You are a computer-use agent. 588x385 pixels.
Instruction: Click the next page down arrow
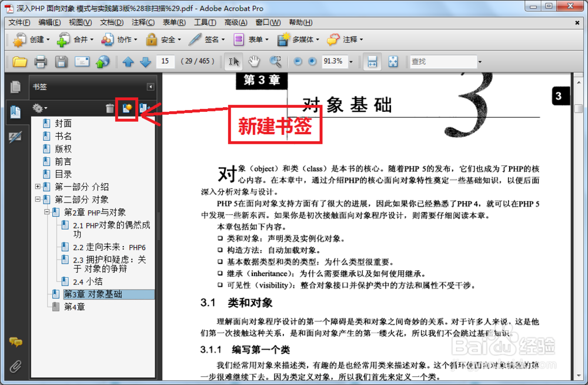click(x=145, y=61)
